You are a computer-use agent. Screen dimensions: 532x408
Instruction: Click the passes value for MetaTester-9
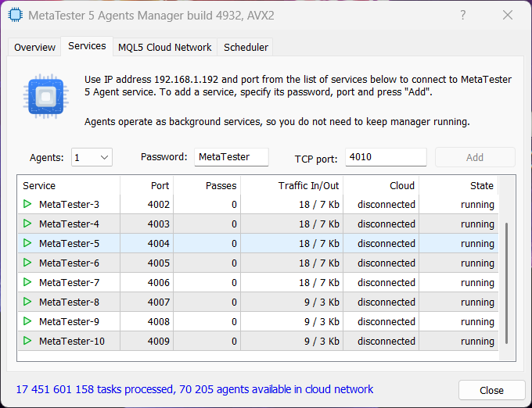[x=234, y=321]
